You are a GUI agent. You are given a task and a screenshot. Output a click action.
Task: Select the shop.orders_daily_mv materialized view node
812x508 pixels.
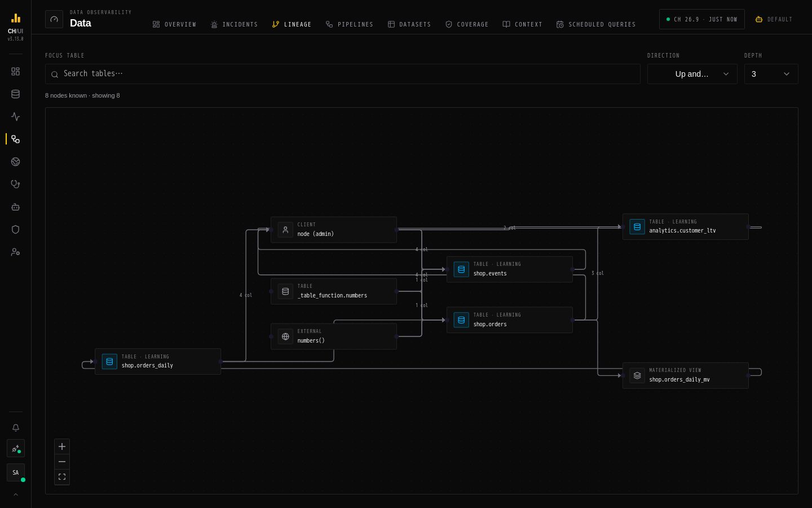coord(686,375)
